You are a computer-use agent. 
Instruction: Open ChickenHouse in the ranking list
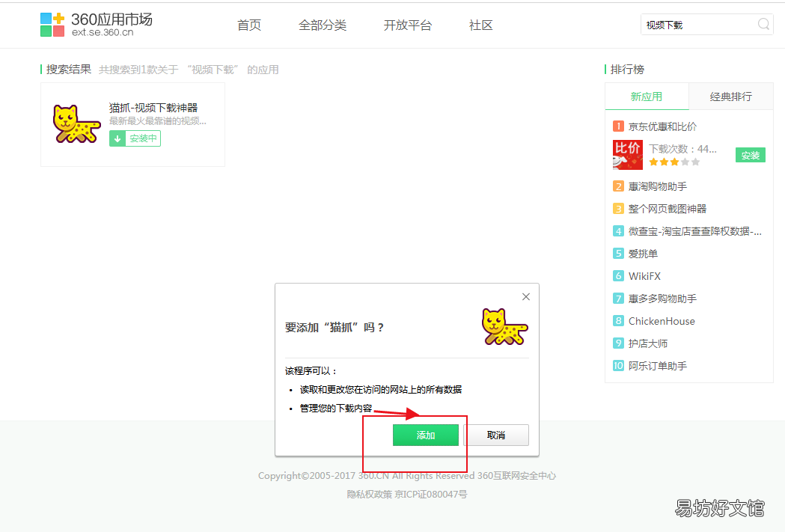pos(662,321)
